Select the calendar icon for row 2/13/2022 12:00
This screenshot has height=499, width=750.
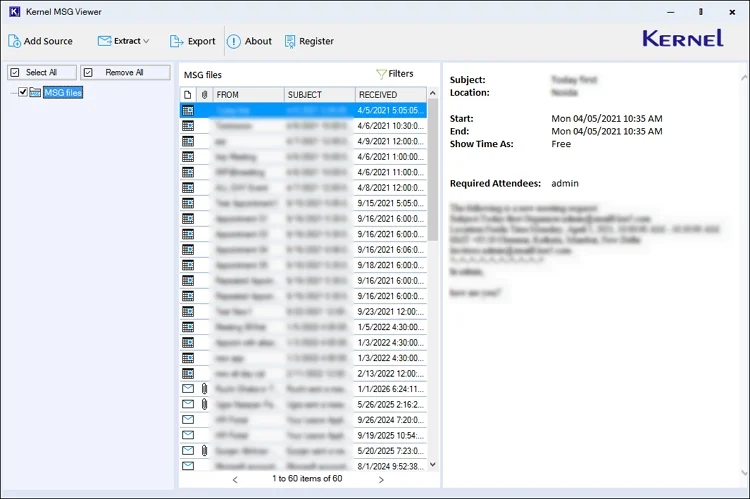pyautogui.click(x=188, y=374)
